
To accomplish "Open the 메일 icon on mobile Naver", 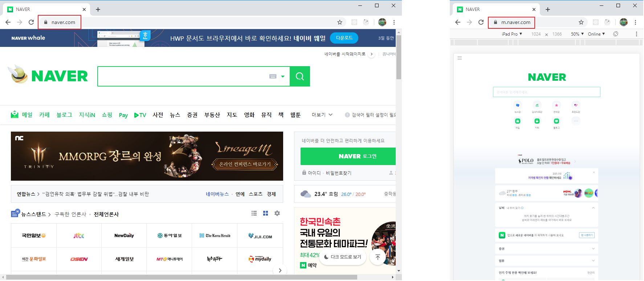I will (518, 121).
